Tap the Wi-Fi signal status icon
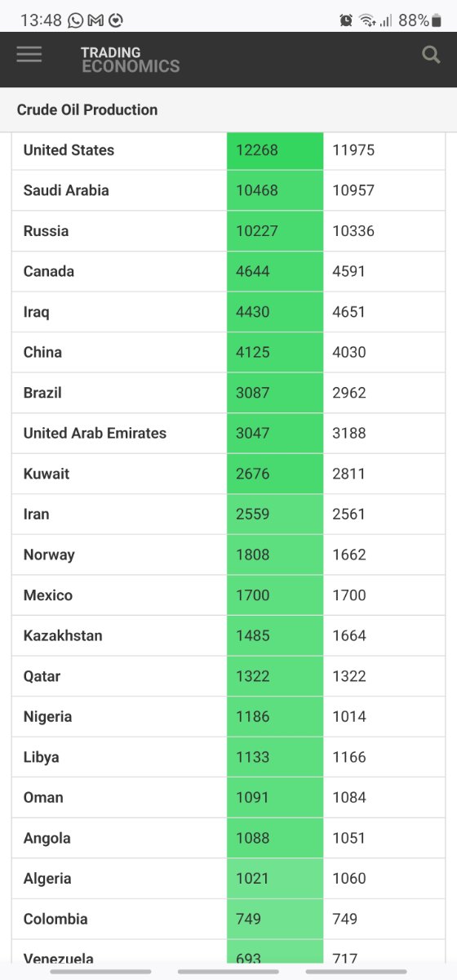 [x=367, y=20]
